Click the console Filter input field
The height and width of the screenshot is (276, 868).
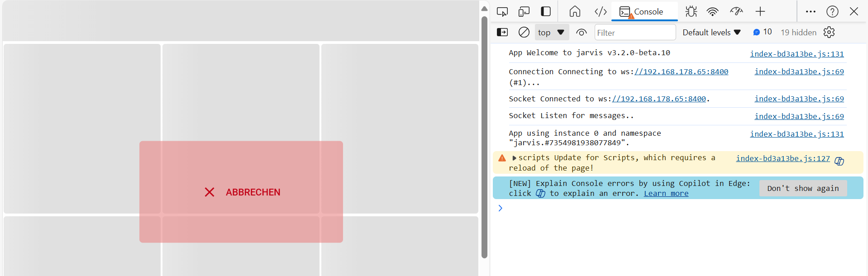click(x=634, y=33)
